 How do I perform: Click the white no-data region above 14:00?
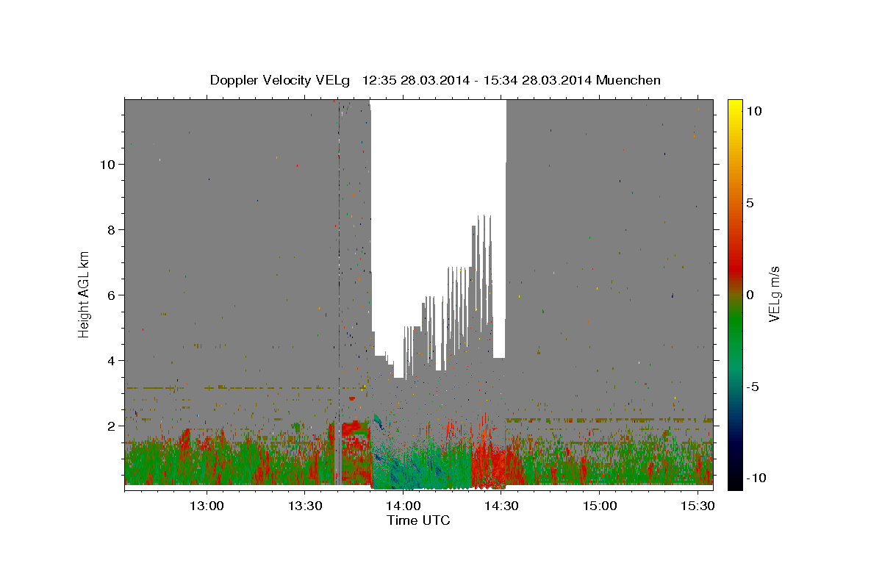438,198
